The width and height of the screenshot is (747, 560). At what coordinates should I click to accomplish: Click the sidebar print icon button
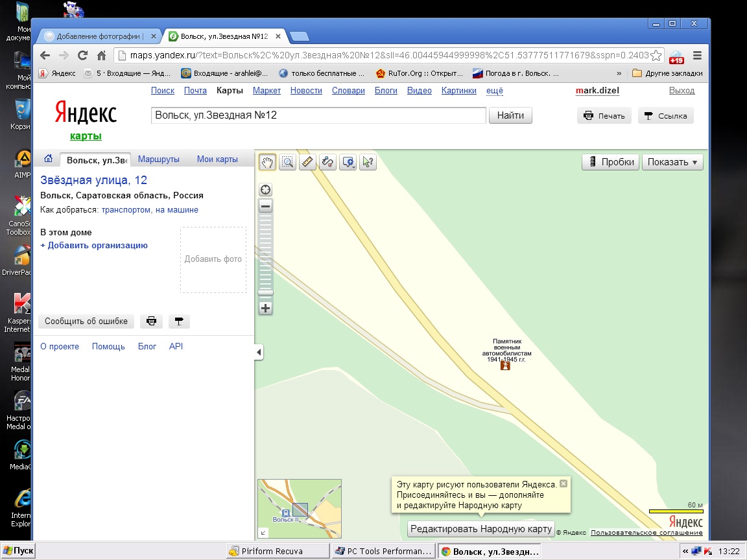(x=152, y=321)
